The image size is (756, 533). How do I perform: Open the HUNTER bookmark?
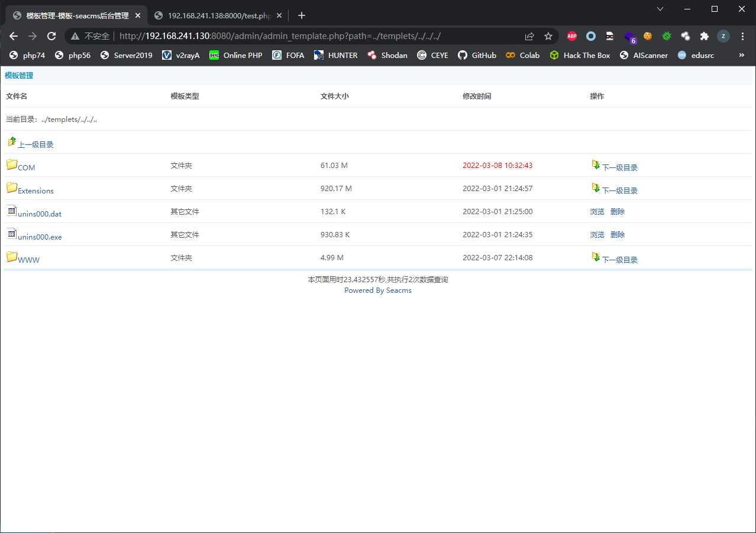point(336,55)
